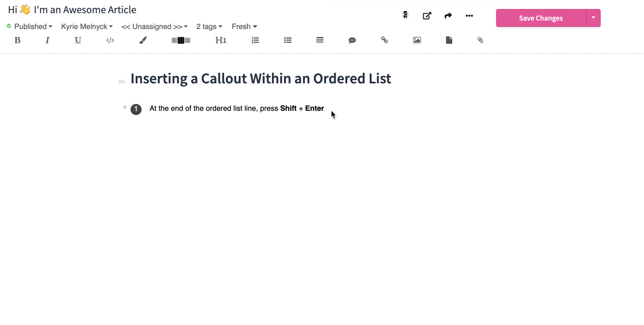Insert an image
The width and height of the screenshot is (644, 325).
click(417, 40)
